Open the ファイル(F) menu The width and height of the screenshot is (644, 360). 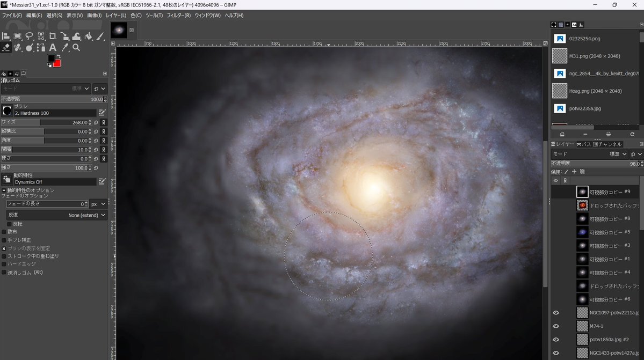tap(12, 16)
